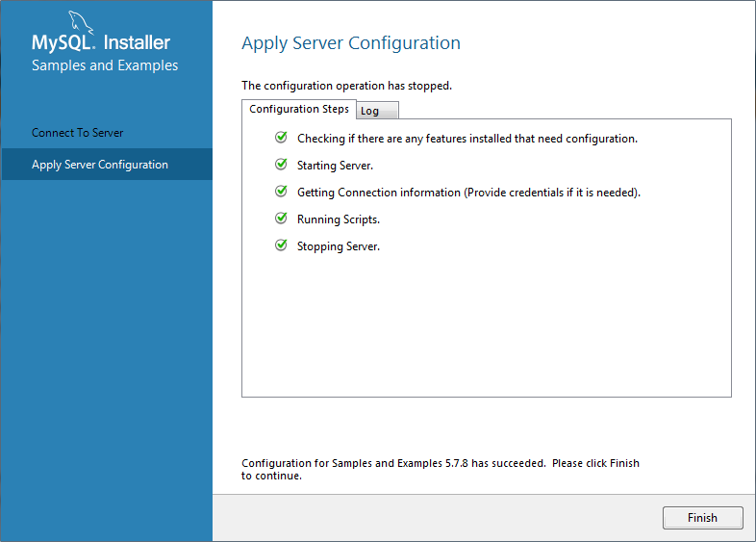The width and height of the screenshot is (756, 542).
Task: Click the 'Apply Server Configuration' page heading
Action: point(351,43)
